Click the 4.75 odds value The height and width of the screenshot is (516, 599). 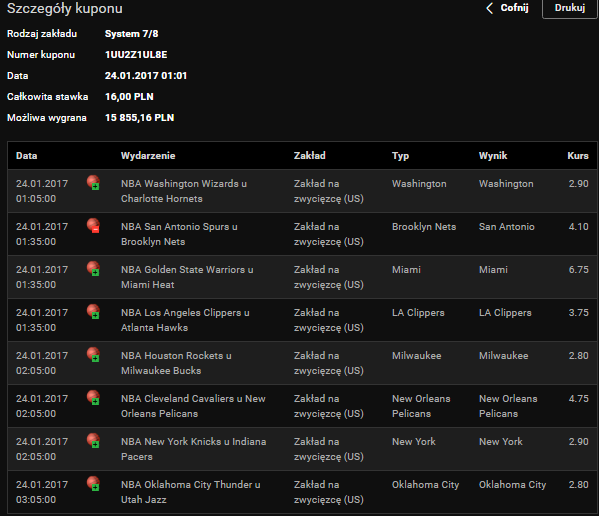(578, 398)
